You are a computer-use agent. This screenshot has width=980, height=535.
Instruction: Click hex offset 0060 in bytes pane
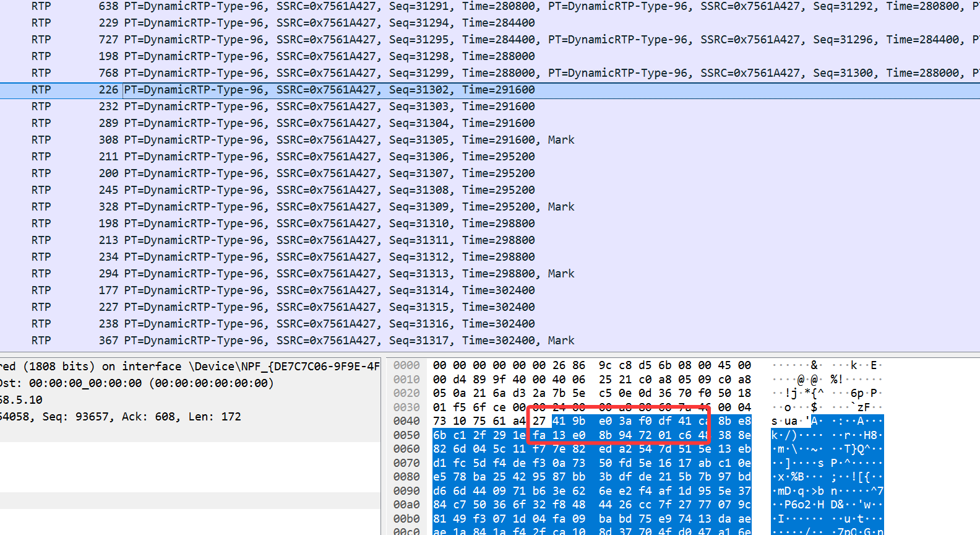tap(406, 449)
